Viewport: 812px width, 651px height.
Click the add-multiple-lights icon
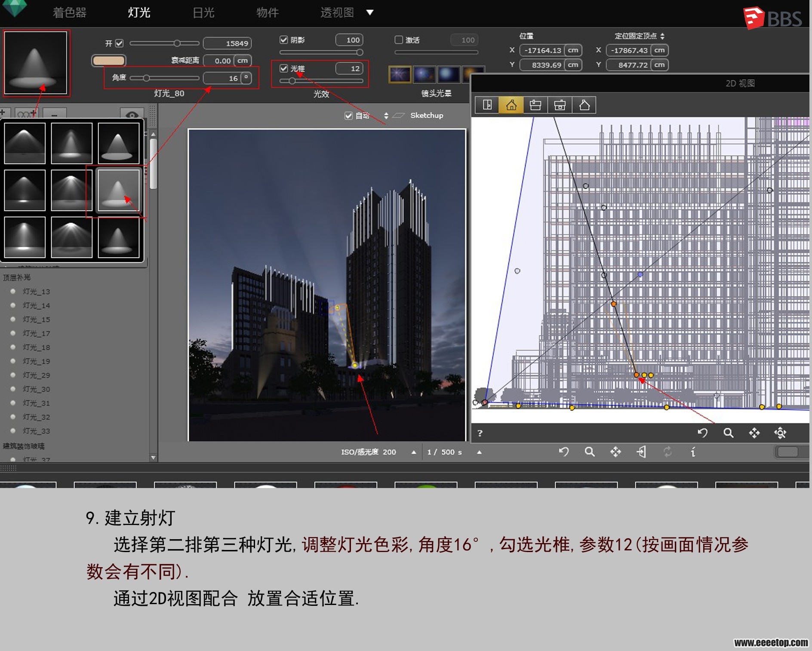[26, 114]
